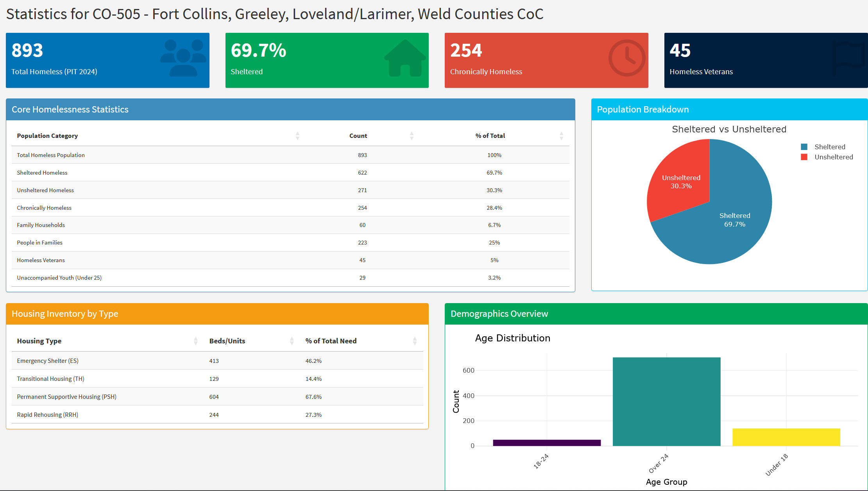Click the Permanent Supportive Housing (PSH) row
The height and width of the screenshot is (491, 868).
pyautogui.click(x=217, y=397)
